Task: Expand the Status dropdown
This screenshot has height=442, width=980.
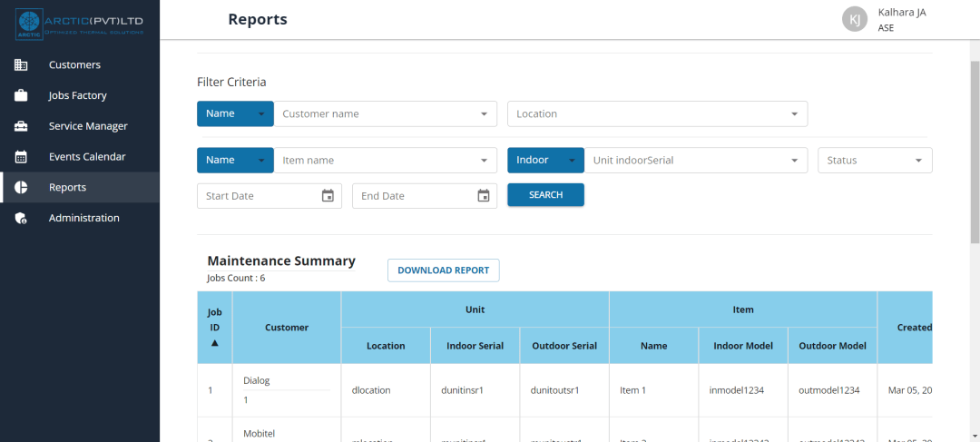Action: (875, 160)
